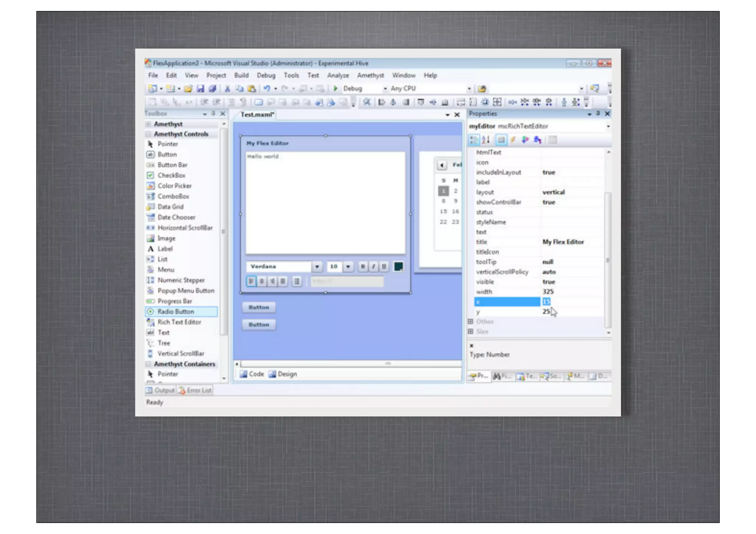Click the Save All icon
This screenshot has width=756, height=534.
[212, 89]
